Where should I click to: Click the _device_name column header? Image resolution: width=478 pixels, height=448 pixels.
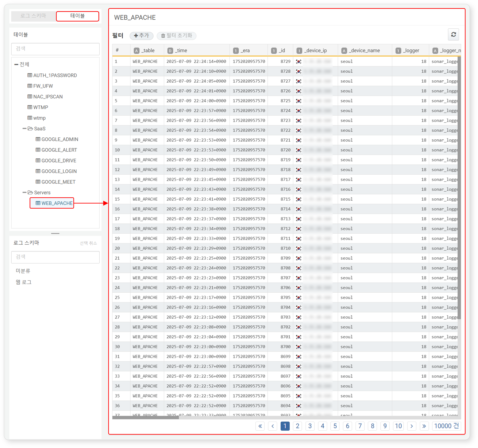(365, 50)
